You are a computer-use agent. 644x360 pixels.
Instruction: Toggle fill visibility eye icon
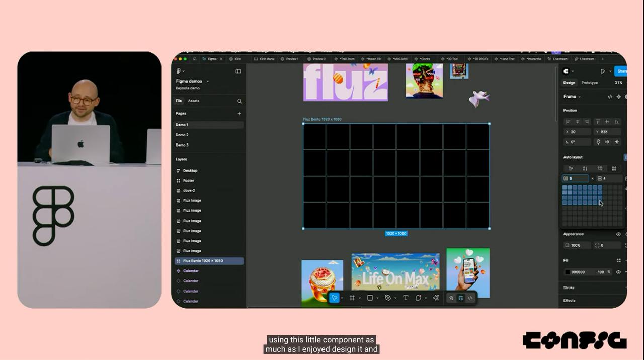coord(618,272)
